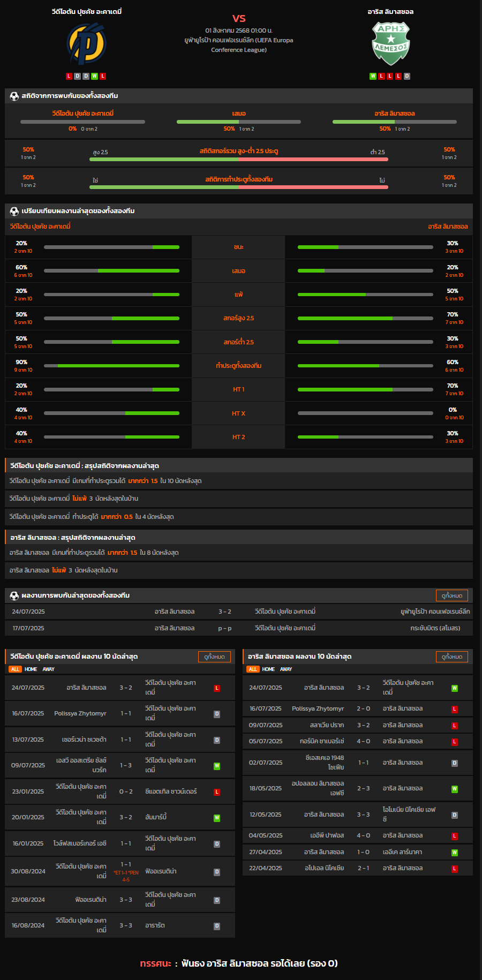Click the grey D form badge under Aris Limassol logo

[407, 76]
